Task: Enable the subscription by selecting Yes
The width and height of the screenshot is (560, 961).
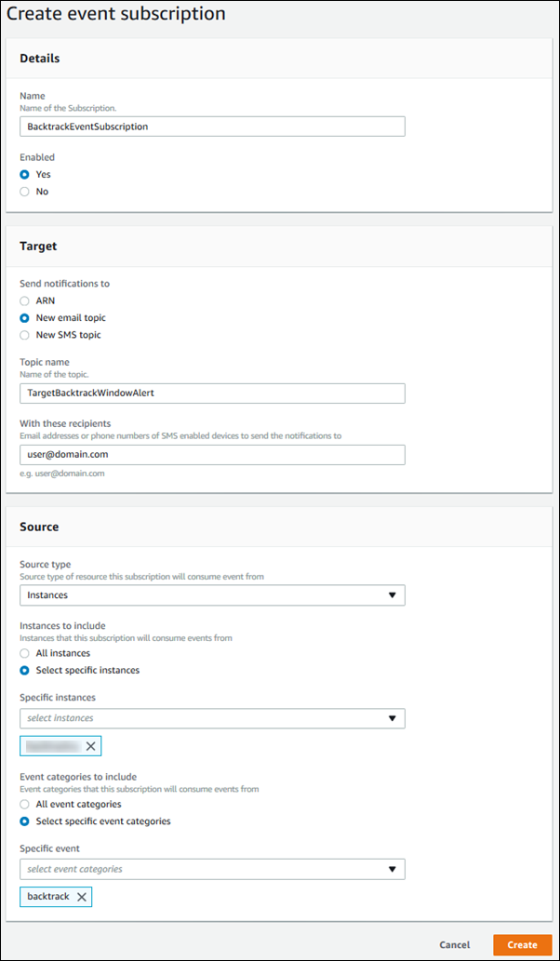Action: point(23,173)
